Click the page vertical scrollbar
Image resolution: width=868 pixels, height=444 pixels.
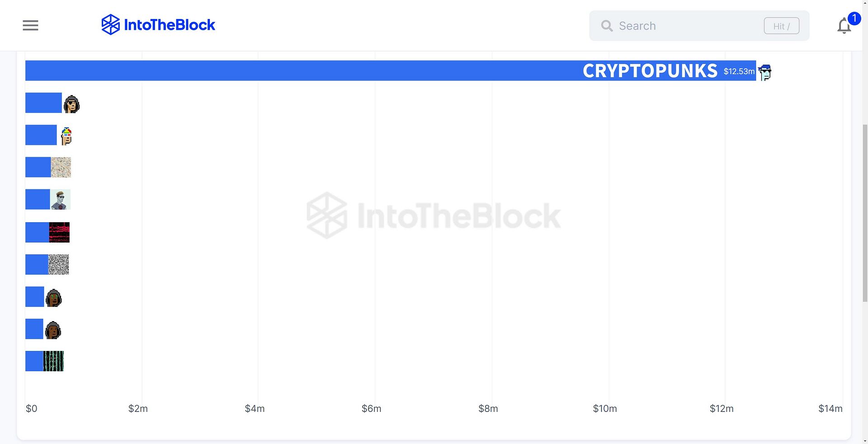(x=865, y=212)
